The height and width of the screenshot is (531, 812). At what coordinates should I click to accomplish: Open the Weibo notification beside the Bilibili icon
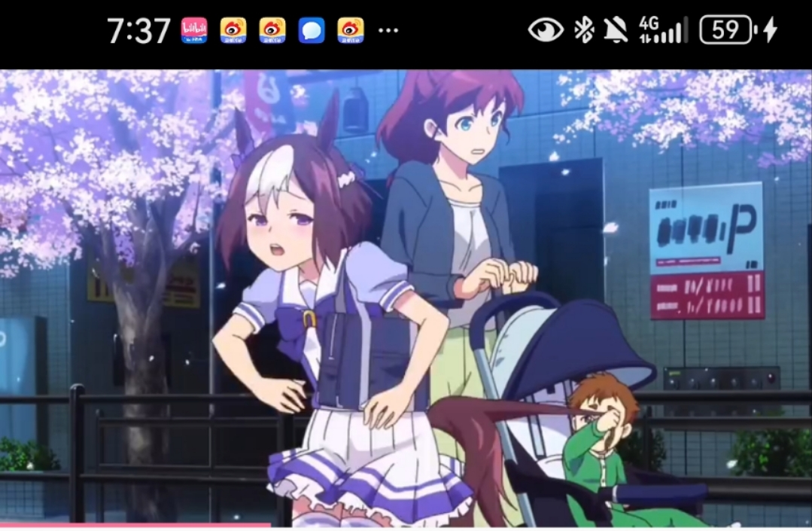[x=233, y=30]
